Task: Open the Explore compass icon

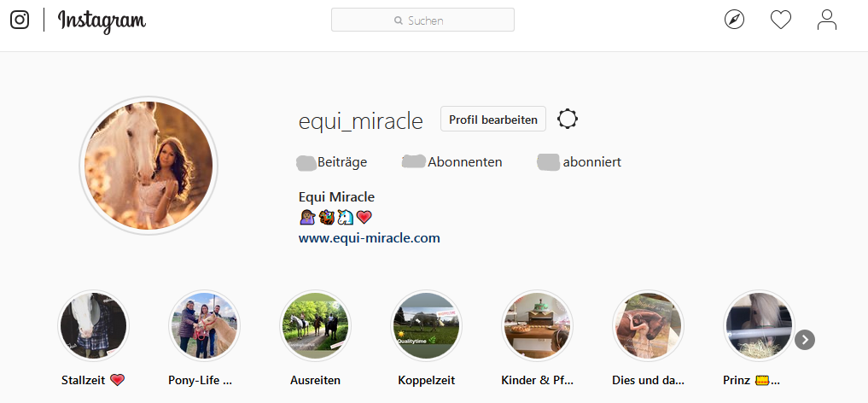Action: 734,20
